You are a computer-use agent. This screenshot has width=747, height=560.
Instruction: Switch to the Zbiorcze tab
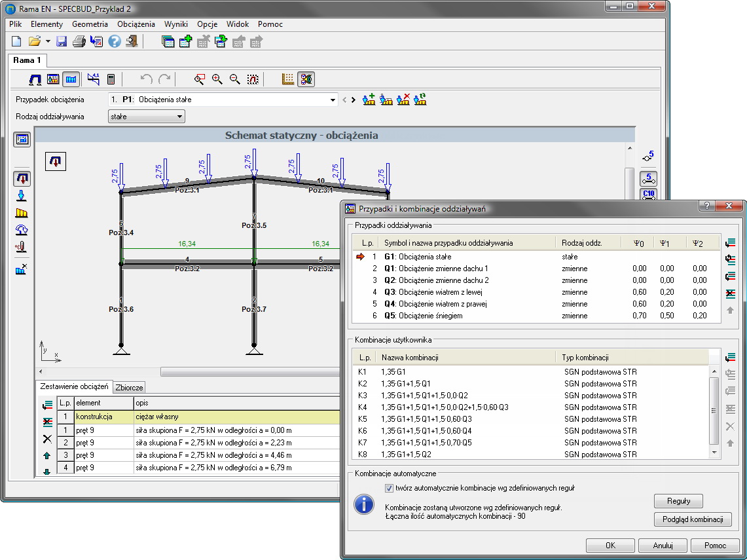coord(129,387)
